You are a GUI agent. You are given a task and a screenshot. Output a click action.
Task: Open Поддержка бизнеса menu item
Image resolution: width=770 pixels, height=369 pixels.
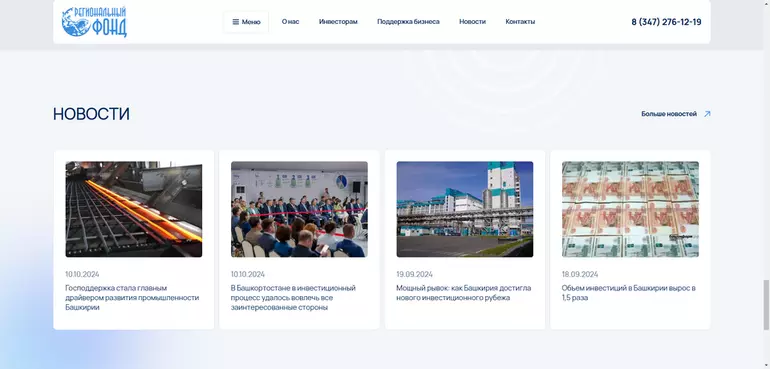tap(408, 22)
